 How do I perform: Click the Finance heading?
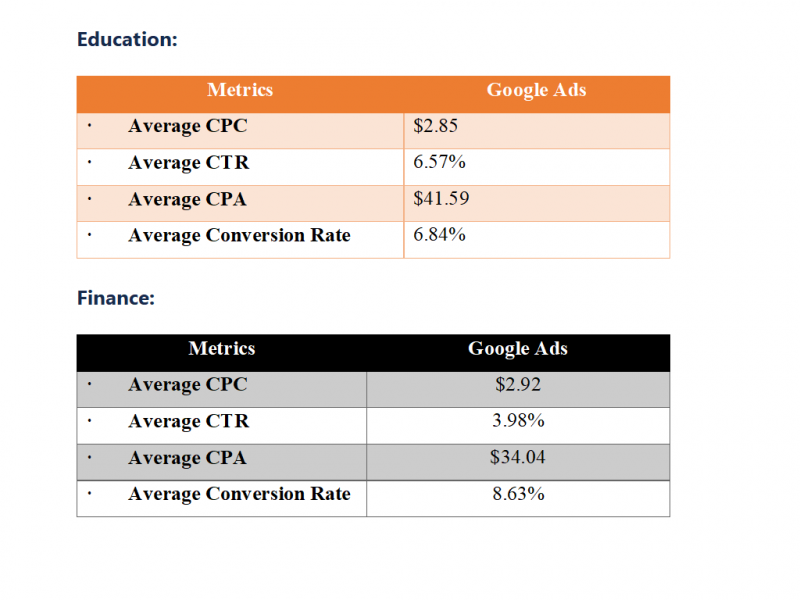(x=116, y=298)
